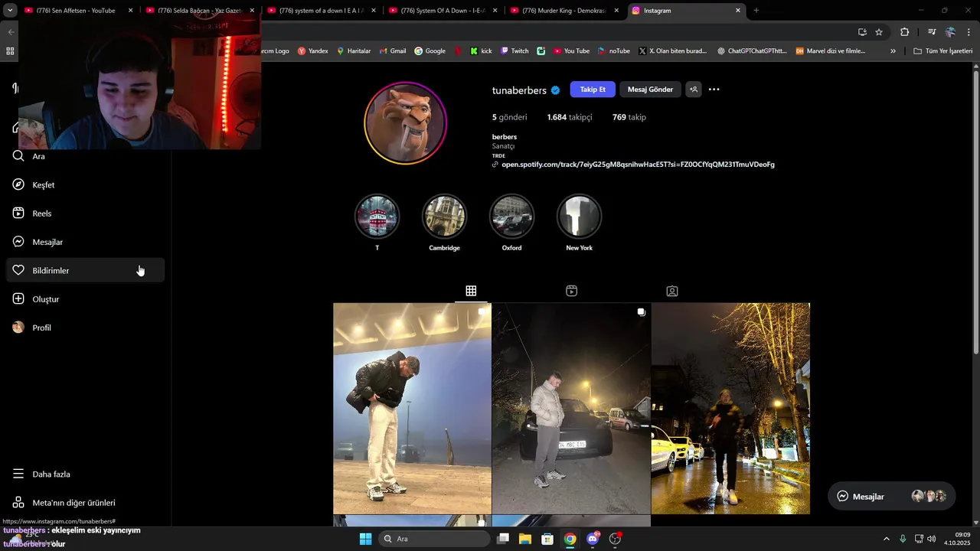Open volume control in system tray
Viewport: 980px width, 551px height.
[932, 539]
